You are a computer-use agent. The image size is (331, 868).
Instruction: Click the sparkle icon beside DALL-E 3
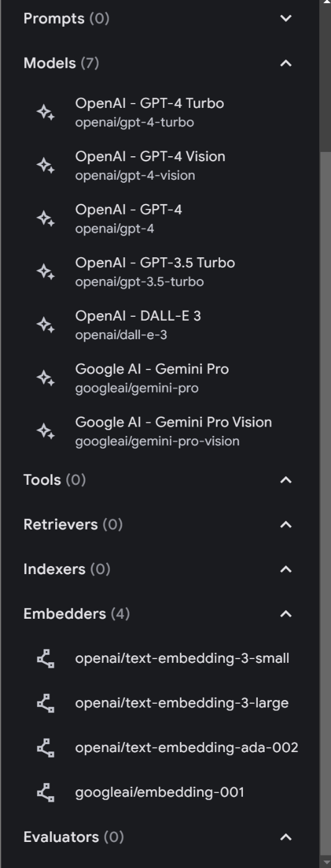pyautogui.click(x=45, y=325)
